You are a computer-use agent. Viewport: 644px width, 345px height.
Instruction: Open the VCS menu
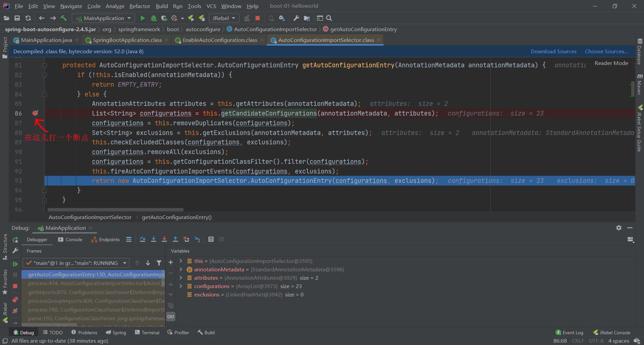(x=211, y=6)
